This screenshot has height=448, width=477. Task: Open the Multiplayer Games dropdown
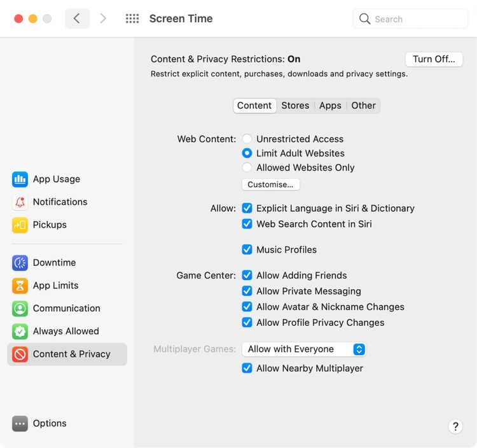pos(304,349)
